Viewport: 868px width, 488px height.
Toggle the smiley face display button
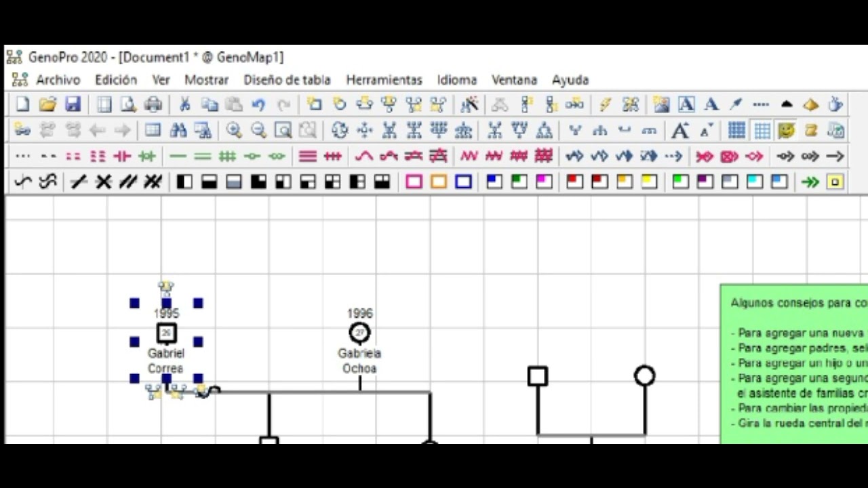point(787,130)
